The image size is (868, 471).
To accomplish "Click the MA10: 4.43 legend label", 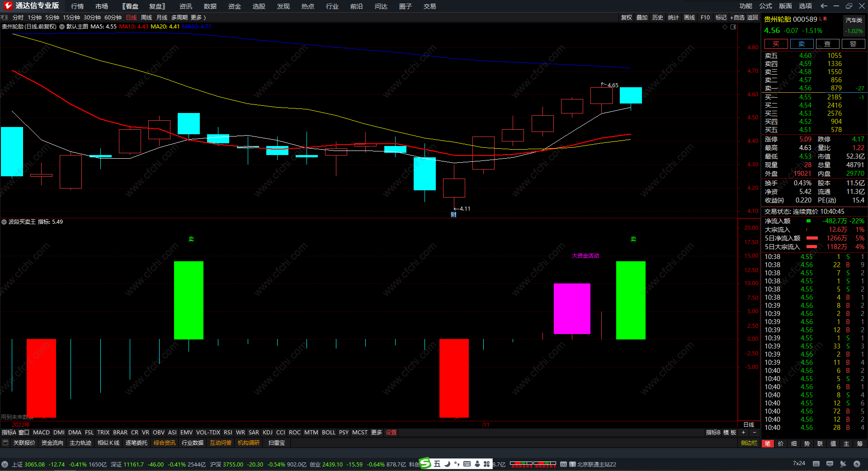I will 133,27.
